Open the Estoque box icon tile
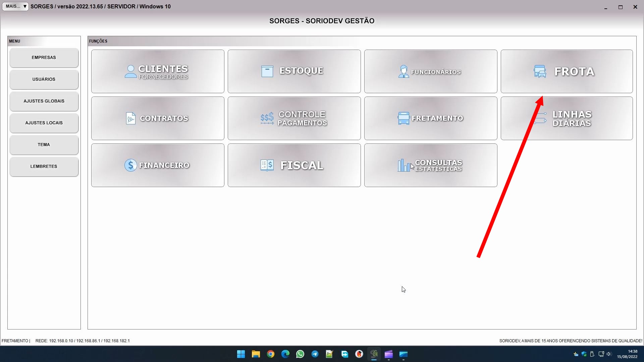Screen dimensions: 644x362 [x=294, y=71]
